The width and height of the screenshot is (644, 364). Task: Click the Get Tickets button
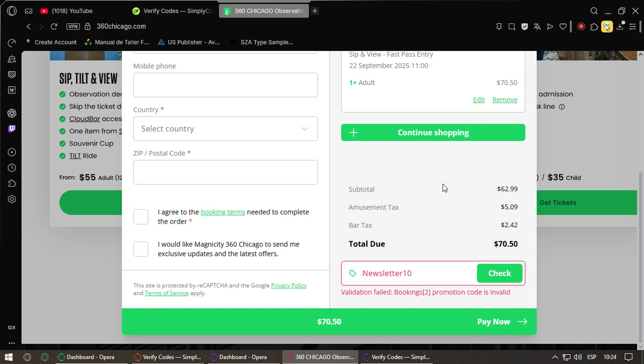[586, 203]
